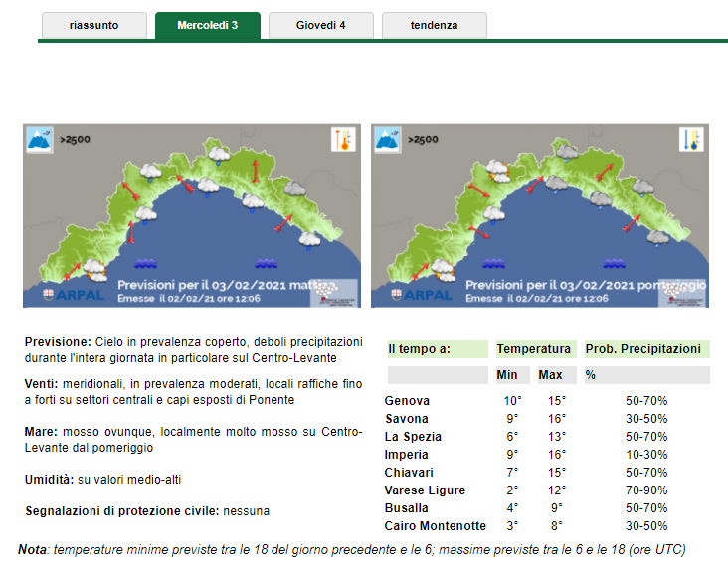The height and width of the screenshot is (588, 728).
Task: Click right sea waves icon on afternoon map
Action: coord(614,264)
